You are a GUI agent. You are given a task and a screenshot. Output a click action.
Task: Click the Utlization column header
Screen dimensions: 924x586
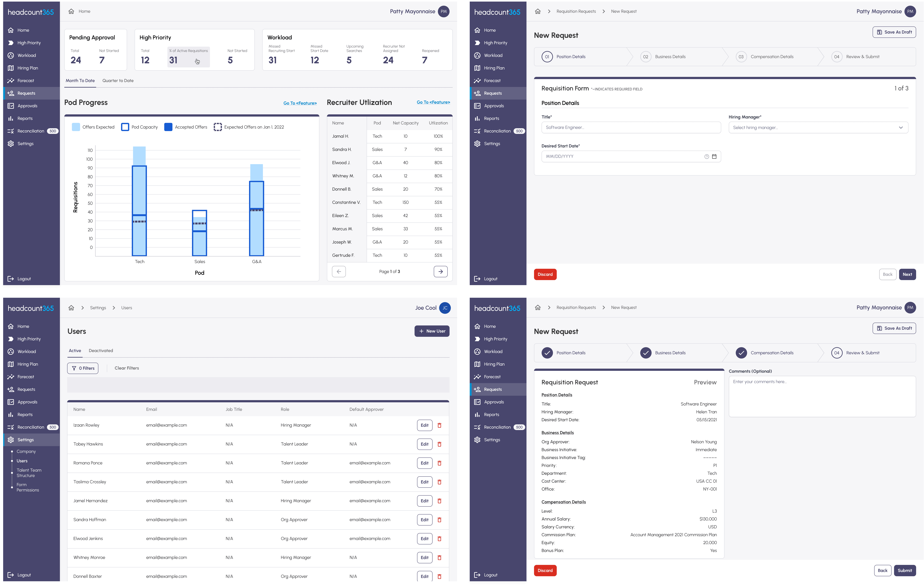(x=438, y=123)
